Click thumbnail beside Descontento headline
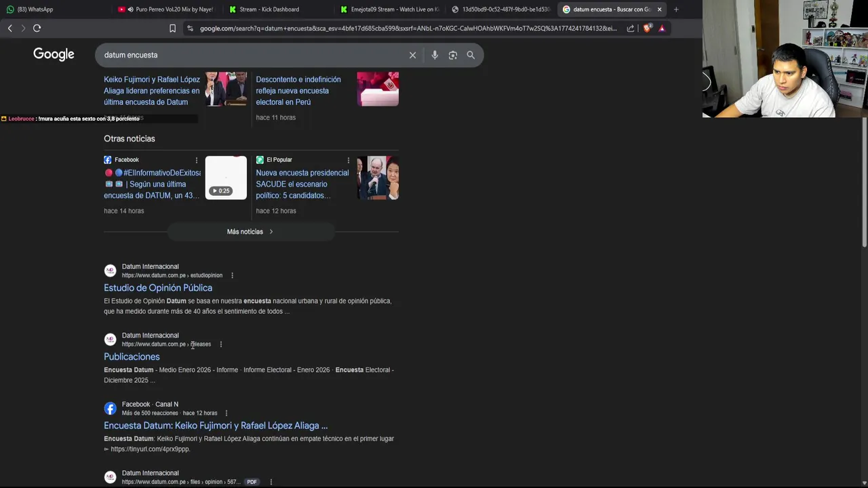This screenshot has width=868, height=488. click(378, 89)
